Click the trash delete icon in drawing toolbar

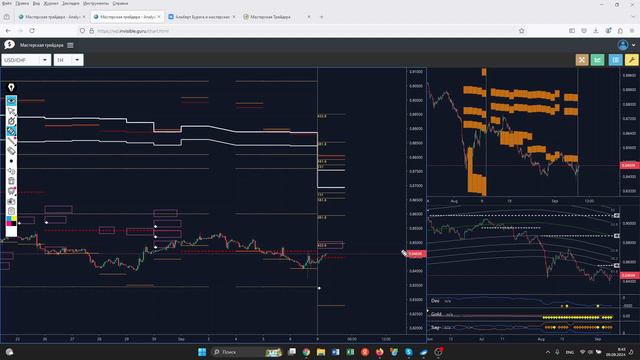tap(11, 181)
